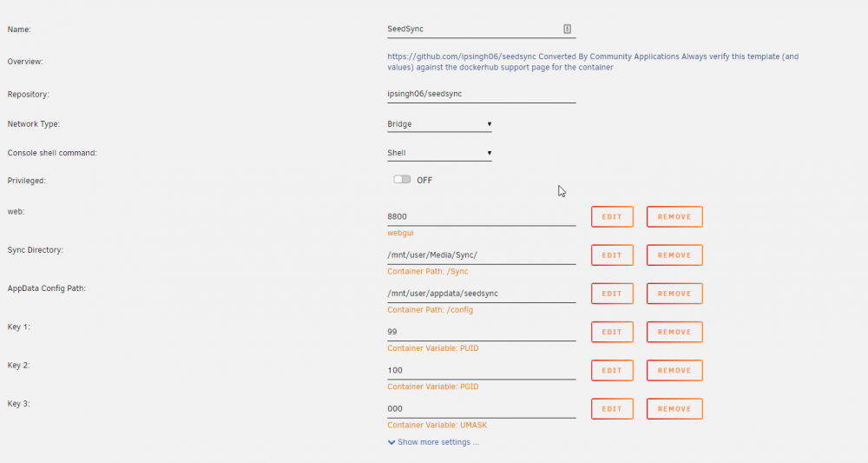This screenshot has width=868, height=463.
Task: Click the 'Sync Directory:' label
Action: [x=36, y=250]
